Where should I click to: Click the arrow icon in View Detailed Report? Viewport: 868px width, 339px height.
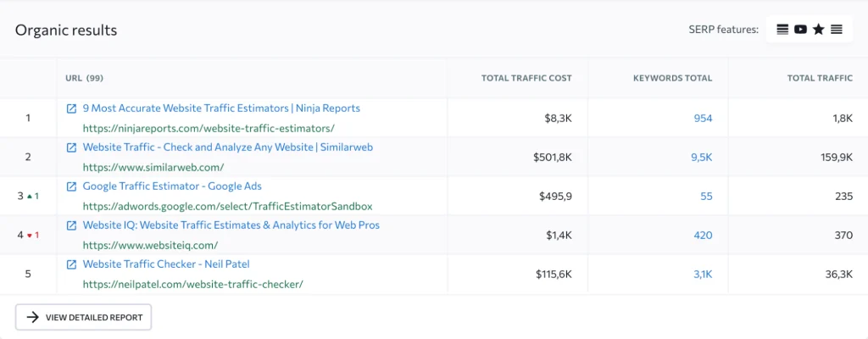coord(33,318)
